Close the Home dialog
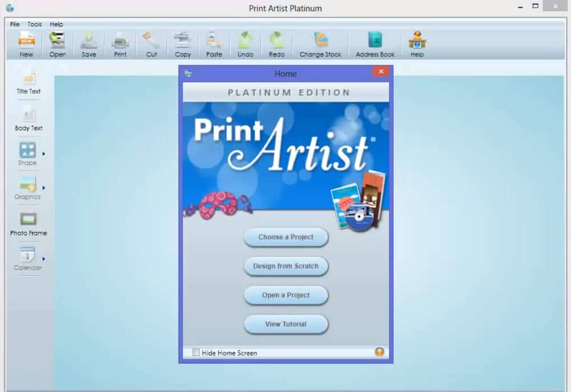This screenshot has width=571, height=392. 381,71
